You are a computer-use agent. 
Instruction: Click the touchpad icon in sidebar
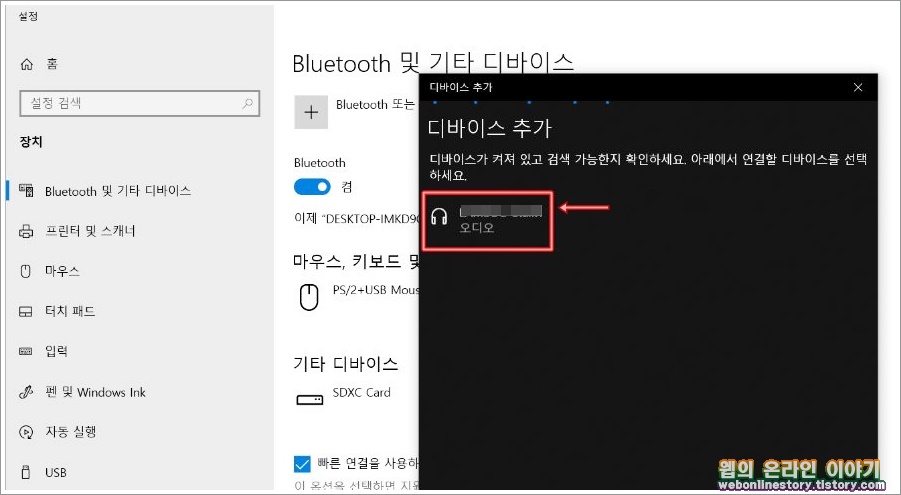tap(26, 312)
